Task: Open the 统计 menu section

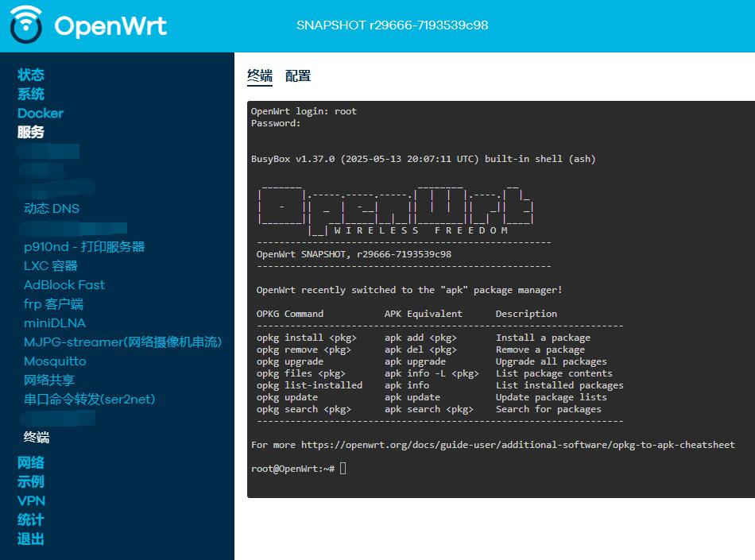Action: point(31,520)
